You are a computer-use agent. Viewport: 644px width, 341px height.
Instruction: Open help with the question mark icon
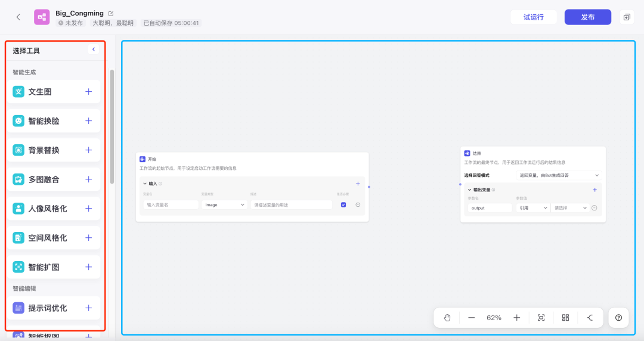point(618,318)
